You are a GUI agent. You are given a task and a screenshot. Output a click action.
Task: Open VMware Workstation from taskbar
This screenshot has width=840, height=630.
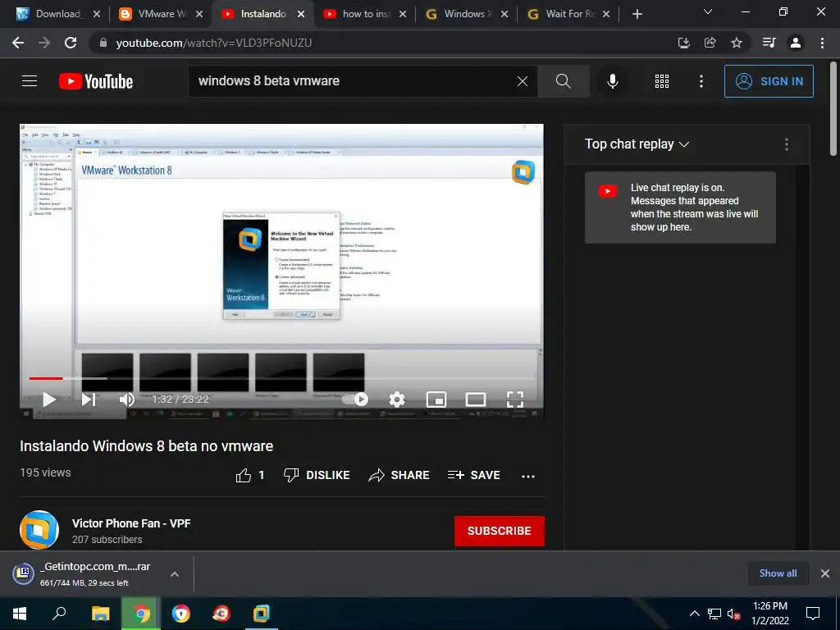(x=262, y=614)
